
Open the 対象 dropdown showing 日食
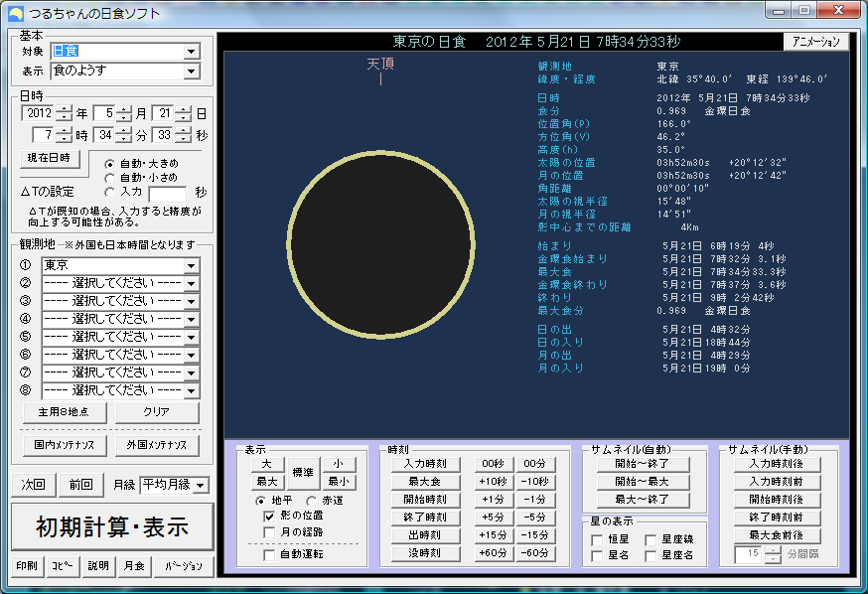pos(191,52)
